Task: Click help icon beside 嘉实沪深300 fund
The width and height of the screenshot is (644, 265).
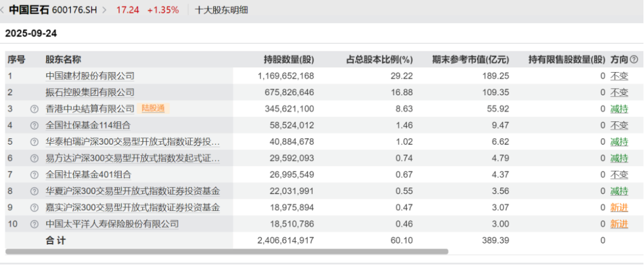Action: tap(35, 208)
